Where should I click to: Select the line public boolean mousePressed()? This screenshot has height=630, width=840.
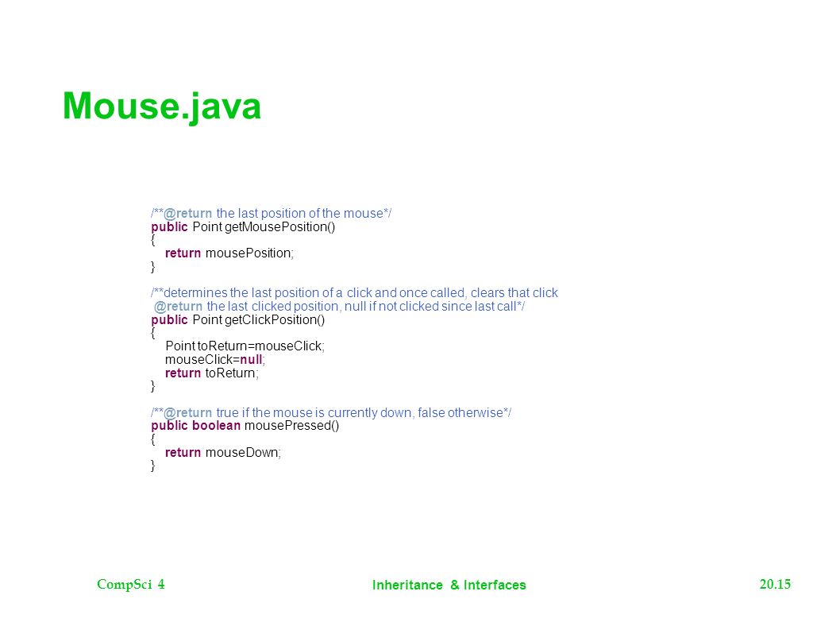click(x=245, y=426)
